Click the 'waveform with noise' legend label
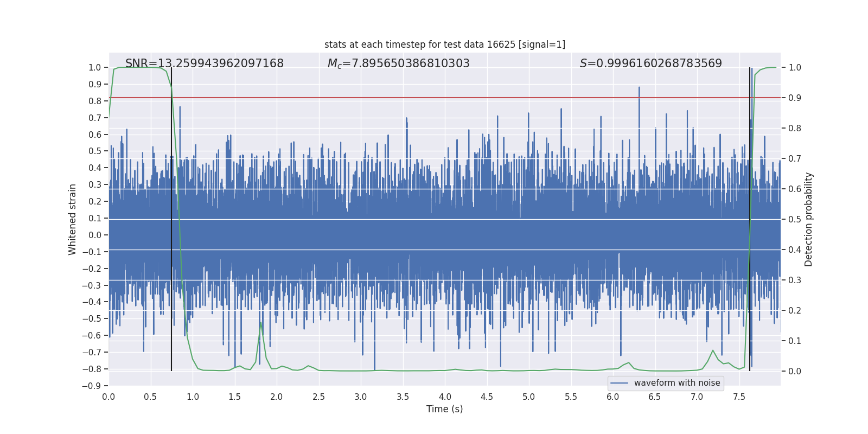 coord(676,383)
